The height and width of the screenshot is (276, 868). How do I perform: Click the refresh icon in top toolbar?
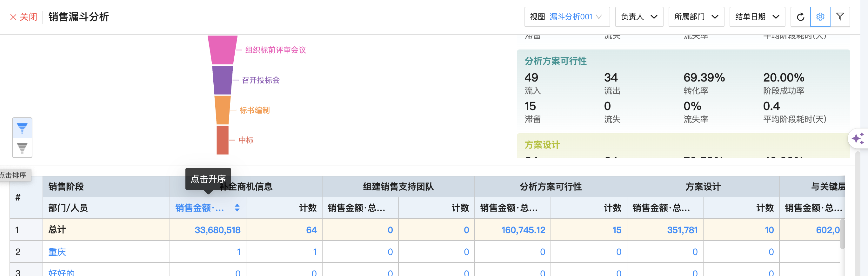(x=800, y=17)
